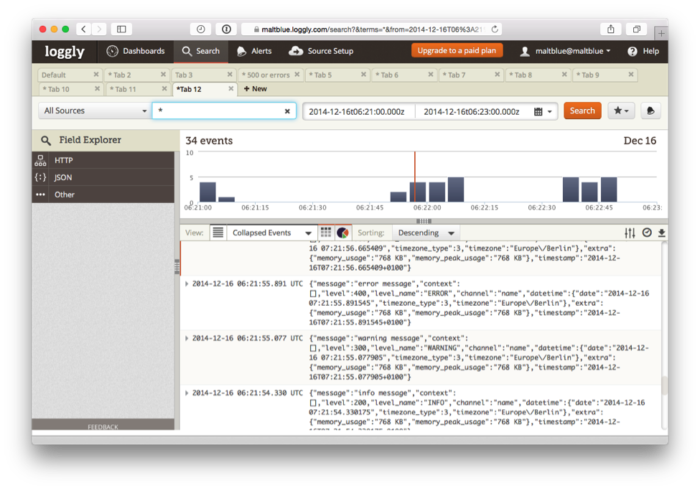Open the Dashboards section

[135, 50]
